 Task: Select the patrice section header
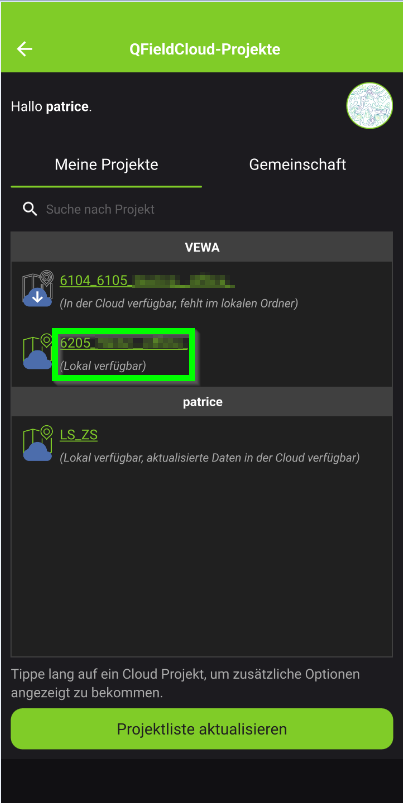point(202,402)
